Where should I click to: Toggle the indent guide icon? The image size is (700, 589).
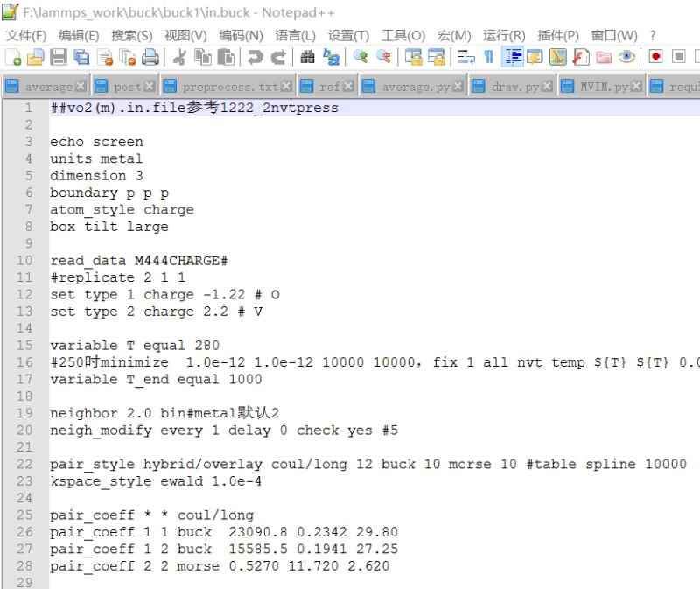point(513,57)
